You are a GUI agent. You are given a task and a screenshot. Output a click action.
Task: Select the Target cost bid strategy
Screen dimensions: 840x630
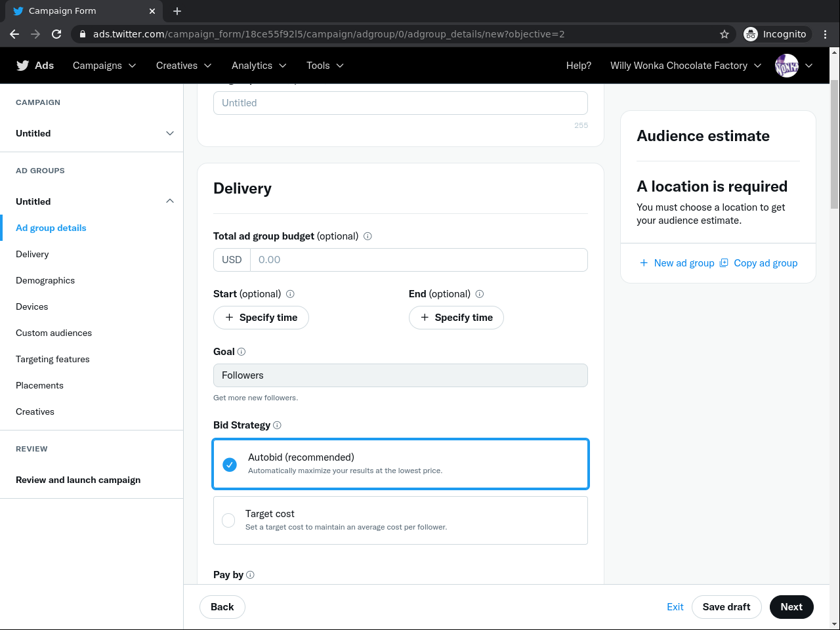(x=228, y=520)
